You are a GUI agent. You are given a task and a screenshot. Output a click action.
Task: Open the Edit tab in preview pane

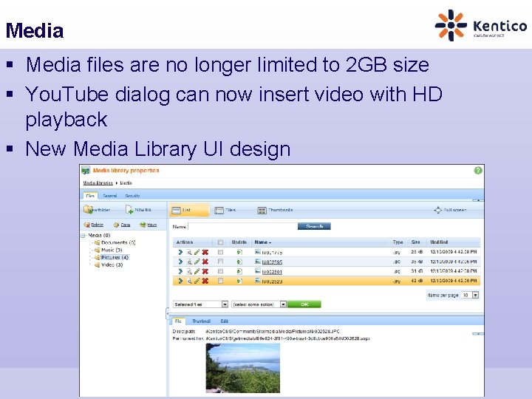tap(225, 321)
